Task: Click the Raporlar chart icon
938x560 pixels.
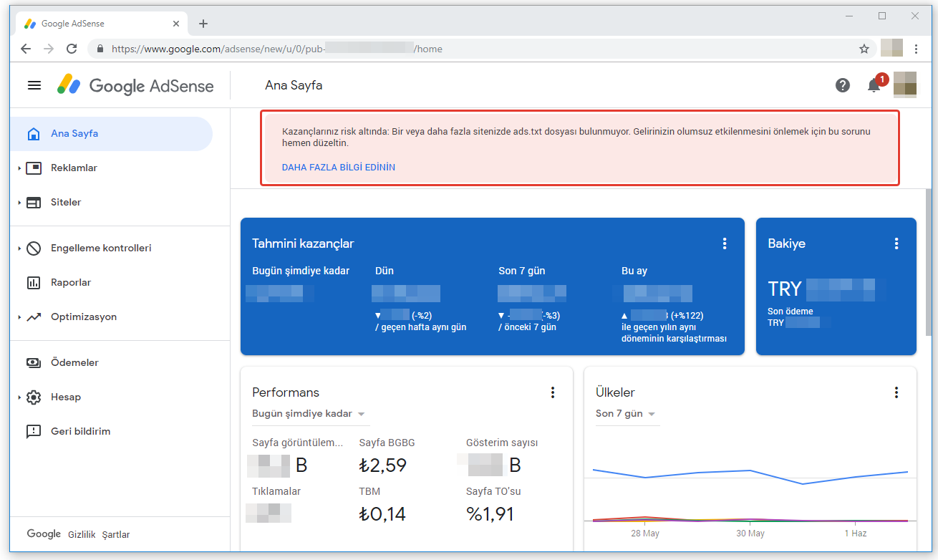Action: (x=34, y=283)
